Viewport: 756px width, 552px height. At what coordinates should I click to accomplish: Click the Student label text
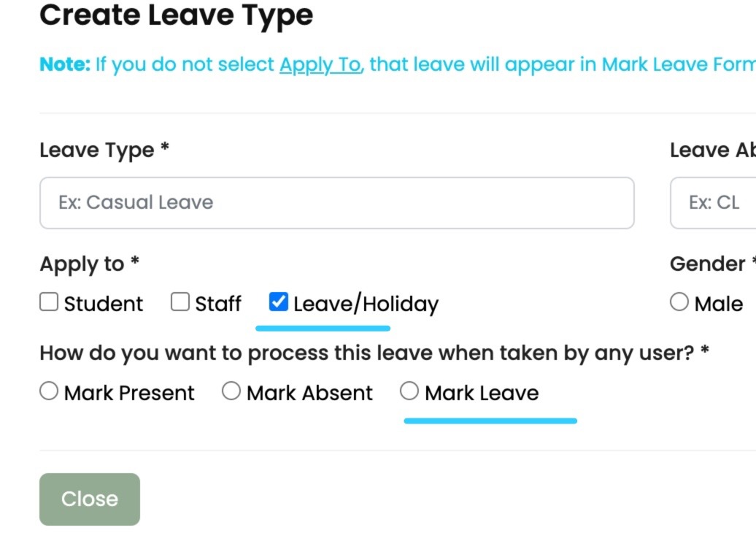pos(103,303)
